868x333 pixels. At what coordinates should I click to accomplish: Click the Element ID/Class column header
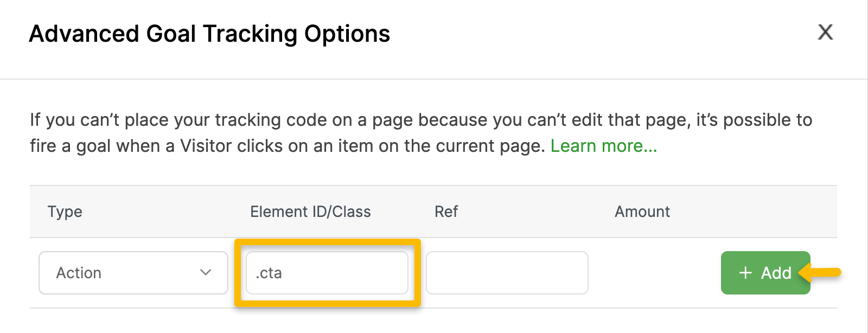[x=310, y=212]
